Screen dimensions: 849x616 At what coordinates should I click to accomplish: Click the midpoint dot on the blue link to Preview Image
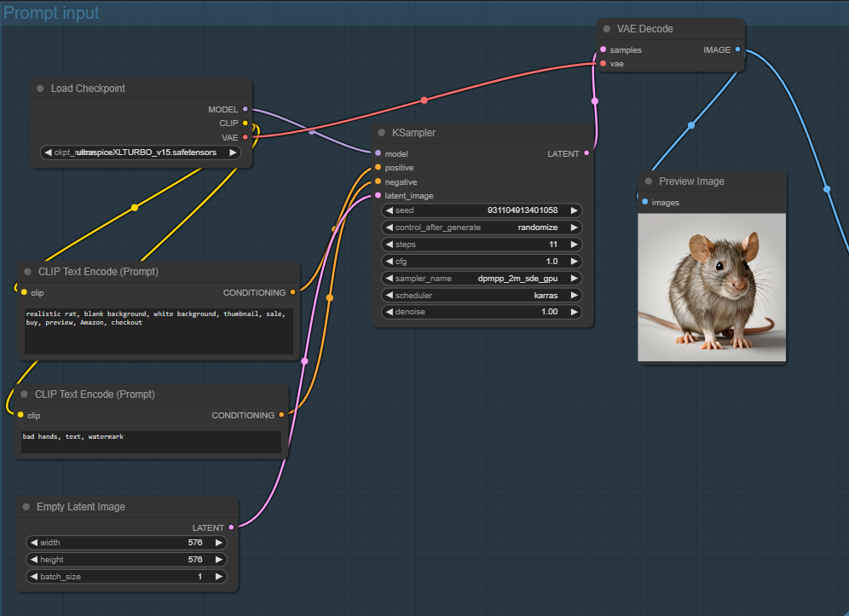[691, 125]
